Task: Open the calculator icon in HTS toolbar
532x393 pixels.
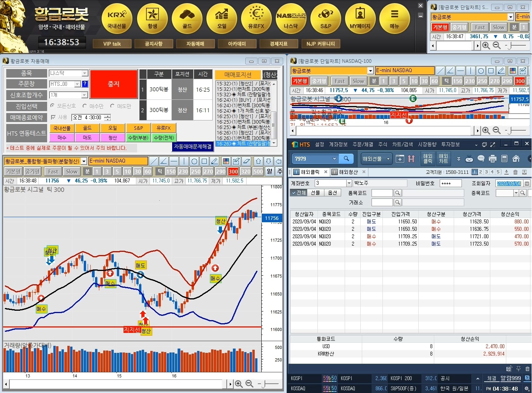Action: point(504,159)
